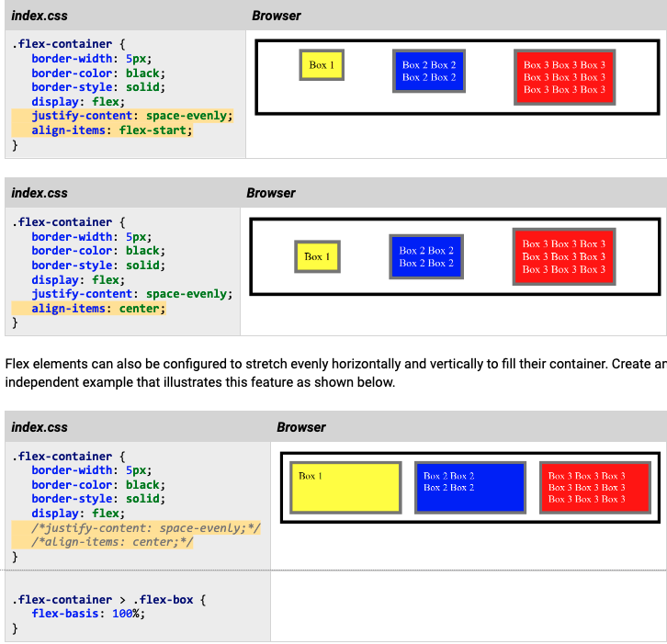Click the stretched red Box 3
667x644 pixels.
594,487
